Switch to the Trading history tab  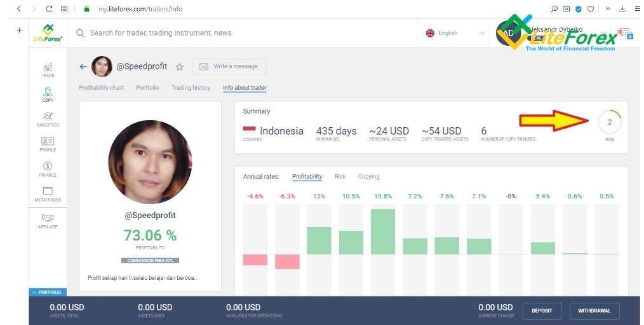click(191, 88)
